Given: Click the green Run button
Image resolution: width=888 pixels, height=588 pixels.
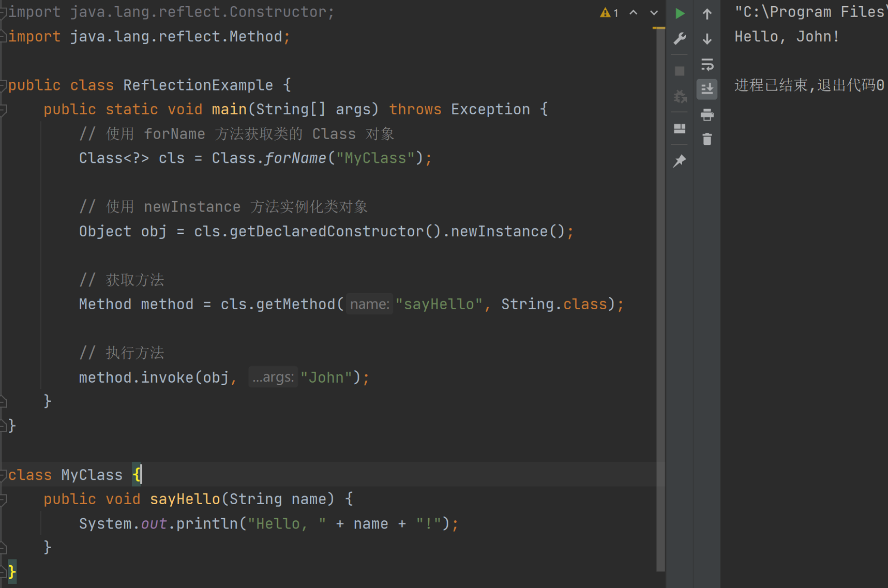Looking at the screenshot, I should [680, 13].
